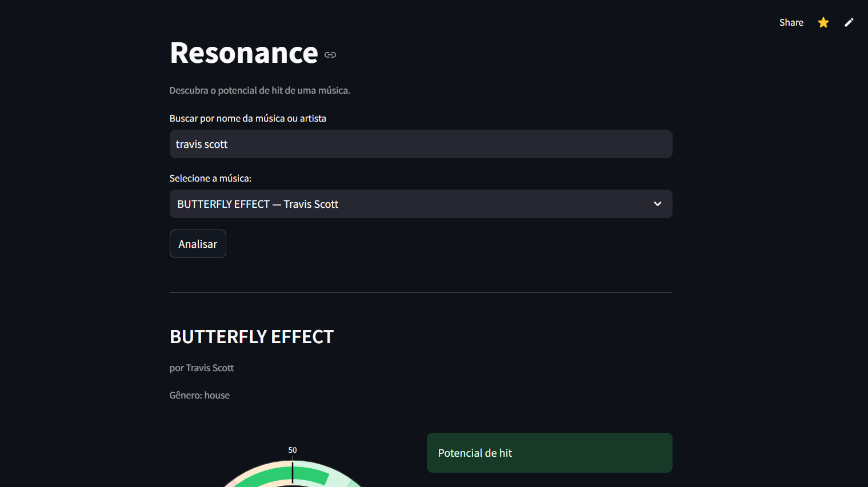The image size is (868, 487).
Task: Click the chevron on the music selector
Action: pyautogui.click(x=657, y=204)
